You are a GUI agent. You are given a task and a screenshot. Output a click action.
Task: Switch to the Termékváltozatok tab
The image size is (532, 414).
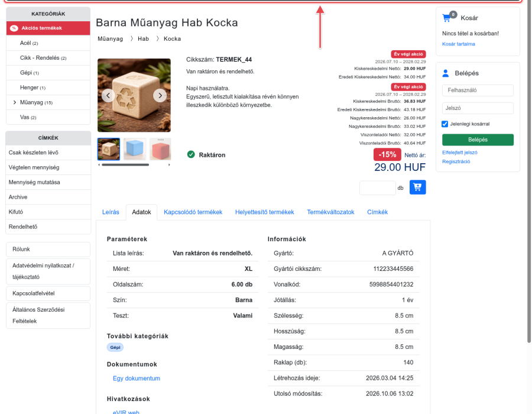(x=330, y=212)
